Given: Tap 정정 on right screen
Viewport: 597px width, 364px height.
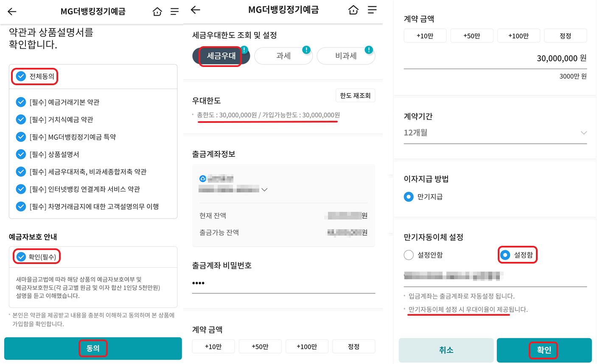Looking at the screenshot, I should pyautogui.click(x=565, y=36).
